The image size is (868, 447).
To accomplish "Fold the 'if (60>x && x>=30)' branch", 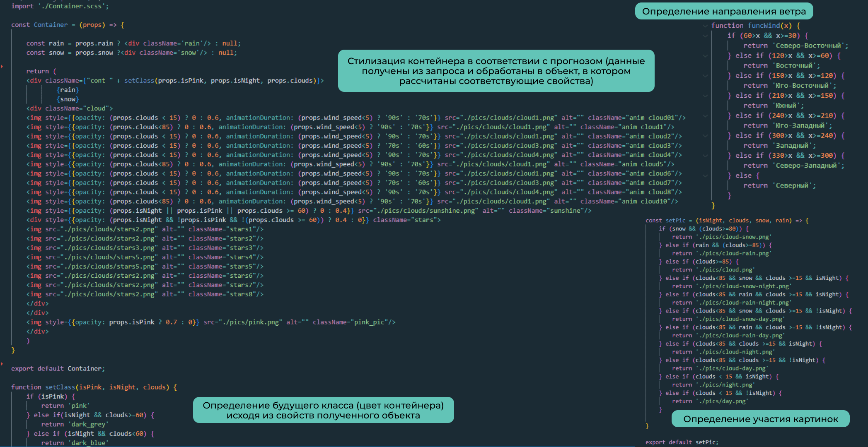I will [x=705, y=36].
